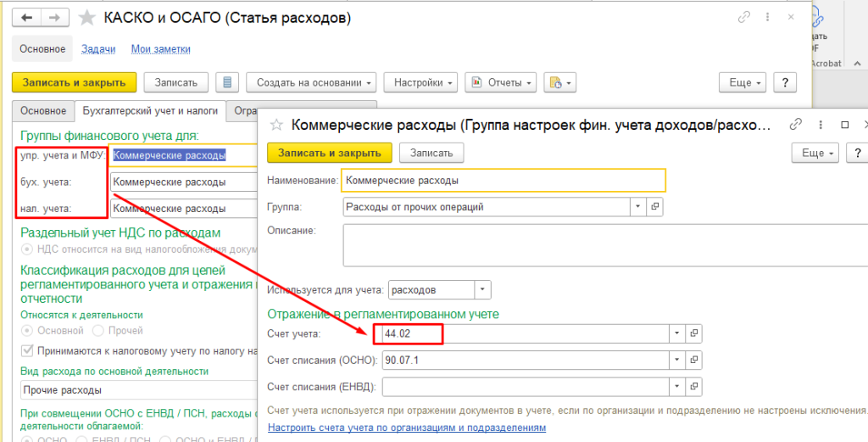Select the Основной activity radio button

pyautogui.click(x=27, y=330)
